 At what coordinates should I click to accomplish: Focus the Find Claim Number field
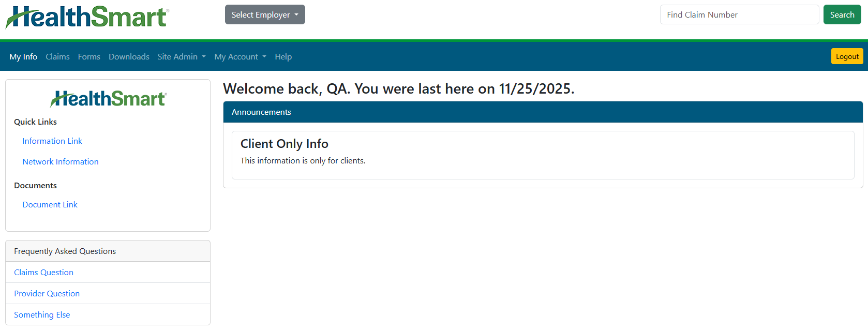[x=739, y=15]
